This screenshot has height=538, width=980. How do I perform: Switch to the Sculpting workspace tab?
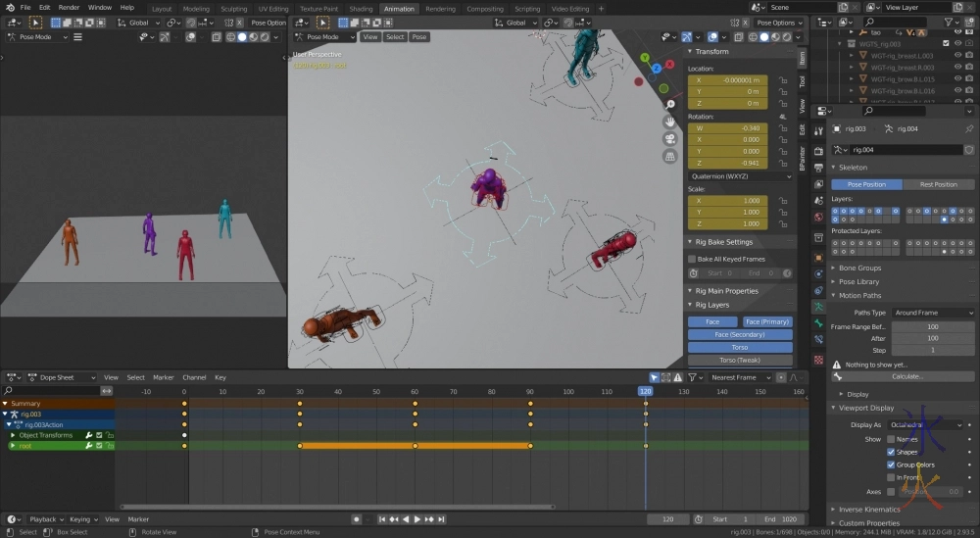pyautogui.click(x=233, y=9)
